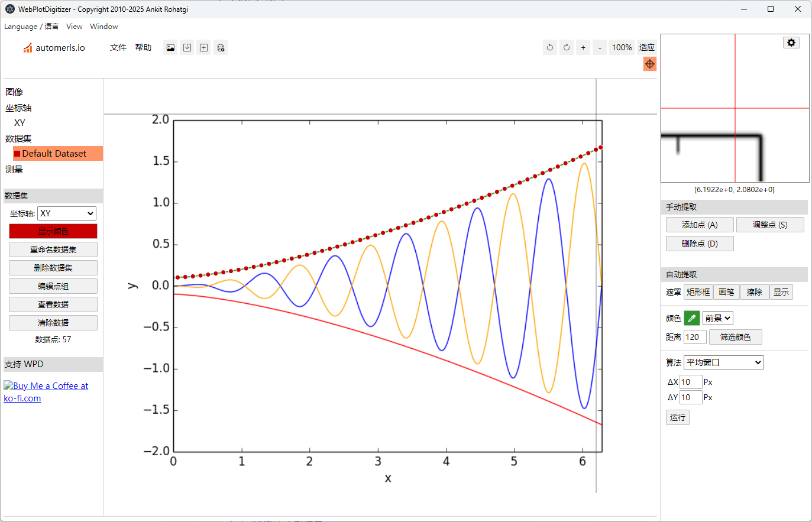812x522 pixels.
Task: Select the 擦除 mask tool
Action: pos(755,292)
